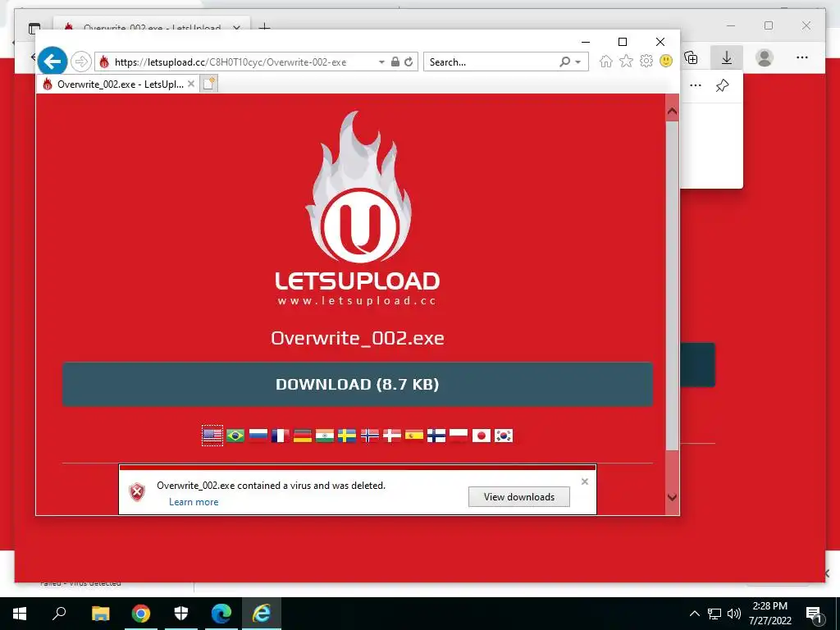Select the Russian flag language
Screen dimensions: 840x630
point(258,436)
